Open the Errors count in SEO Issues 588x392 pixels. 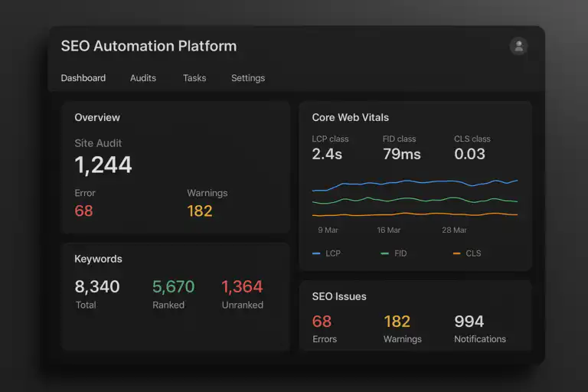point(322,322)
